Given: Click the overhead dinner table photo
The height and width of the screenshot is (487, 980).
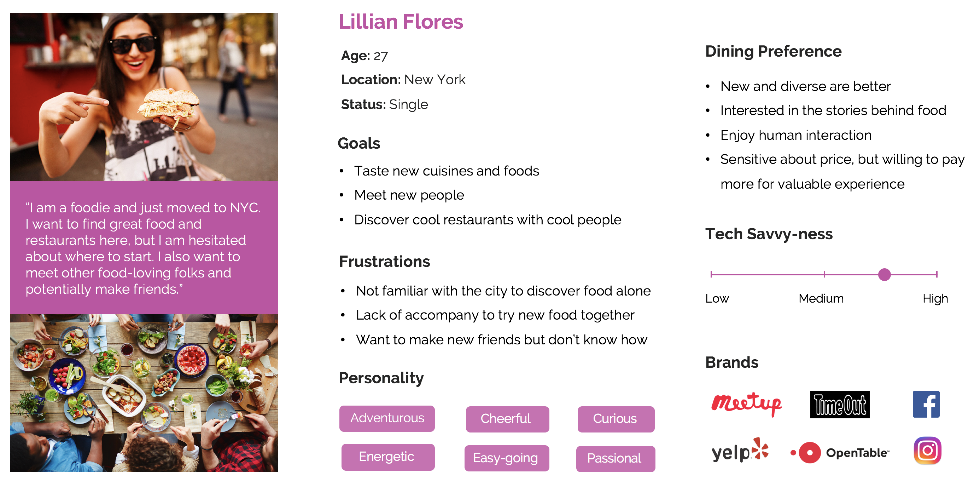Looking at the screenshot, I should (x=144, y=393).
